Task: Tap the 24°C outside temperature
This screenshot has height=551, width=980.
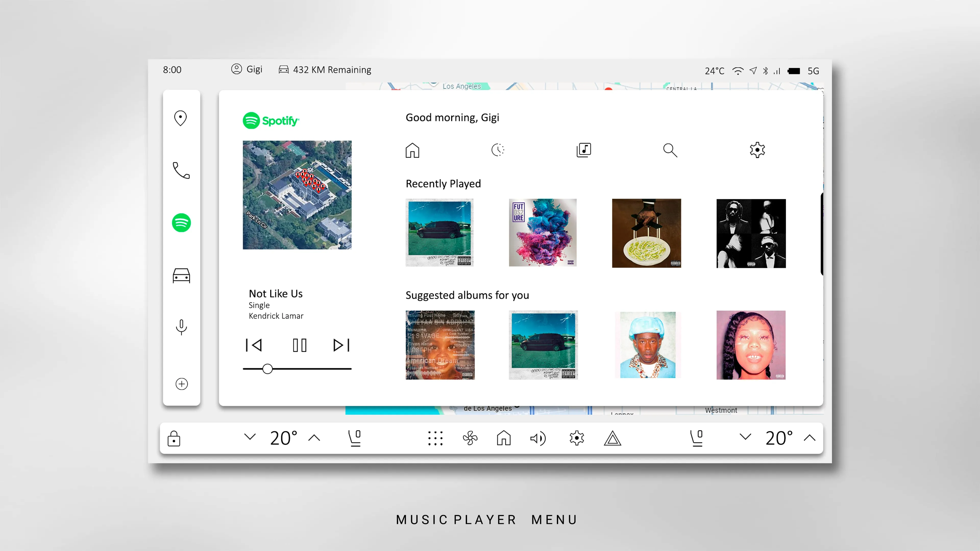Action: 715,71
